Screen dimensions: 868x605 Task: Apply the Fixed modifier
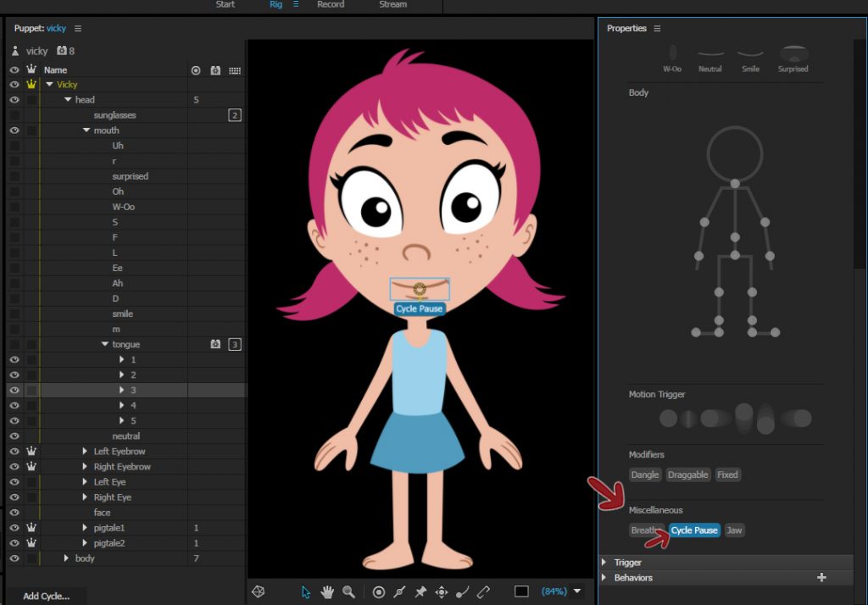coord(727,475)
